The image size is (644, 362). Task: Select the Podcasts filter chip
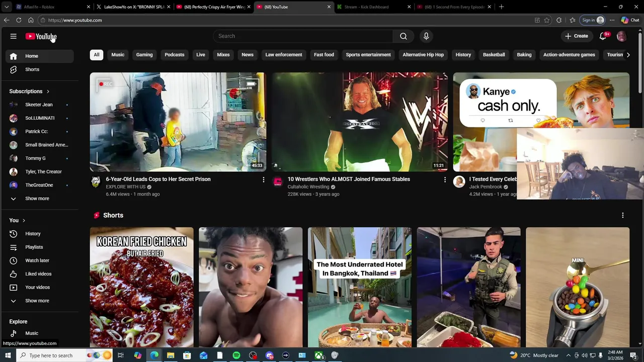pos(175,55)
